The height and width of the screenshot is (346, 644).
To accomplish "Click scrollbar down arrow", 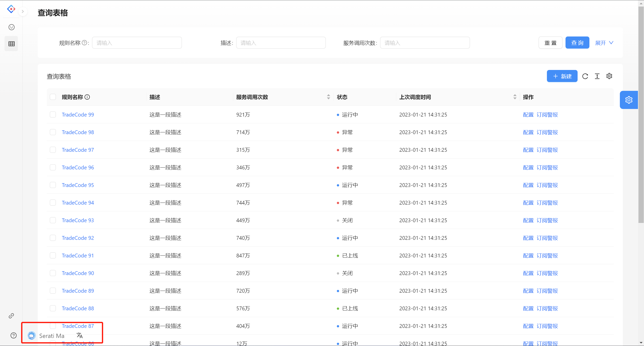I will coord(641,343).
